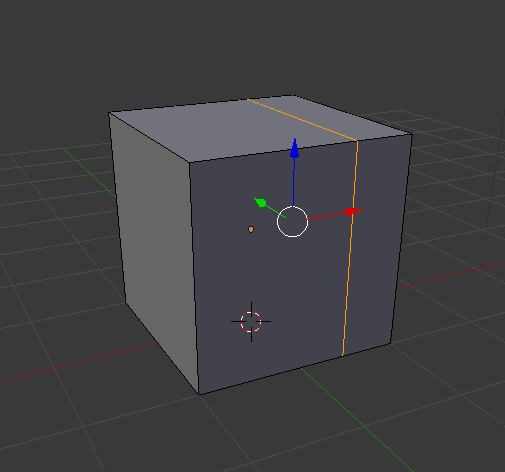The height and width of the screenshot is (472, 505).
Task: Click the white circle at the gizmo center
Action: (x=292, y=222)
